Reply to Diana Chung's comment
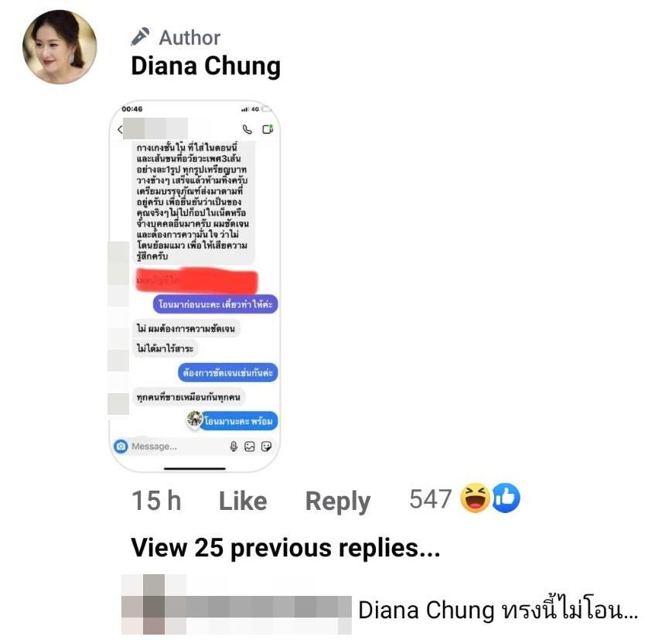Screen dimensions: 672x640 point(338,501)
